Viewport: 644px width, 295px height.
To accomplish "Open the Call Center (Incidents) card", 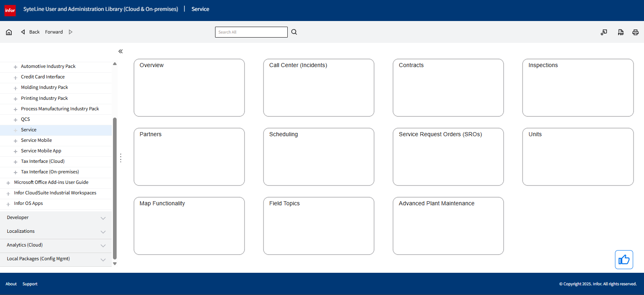I will pyautogui.click(x=319, y=88).
